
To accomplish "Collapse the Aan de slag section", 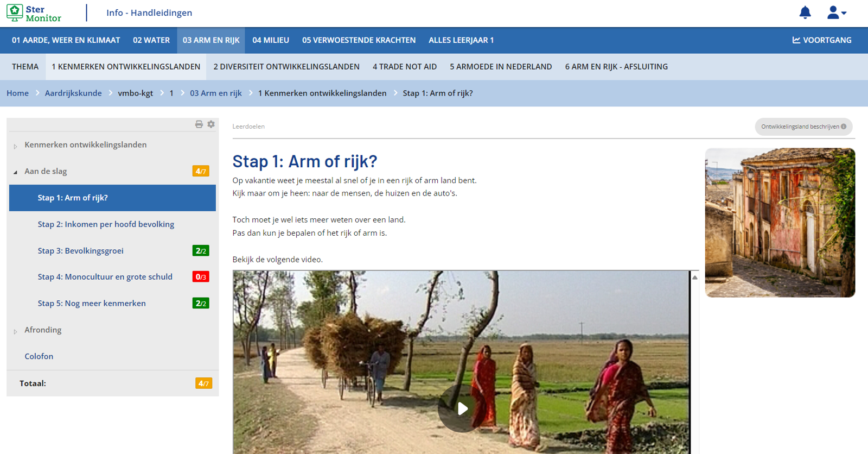I will coord(15,172).
